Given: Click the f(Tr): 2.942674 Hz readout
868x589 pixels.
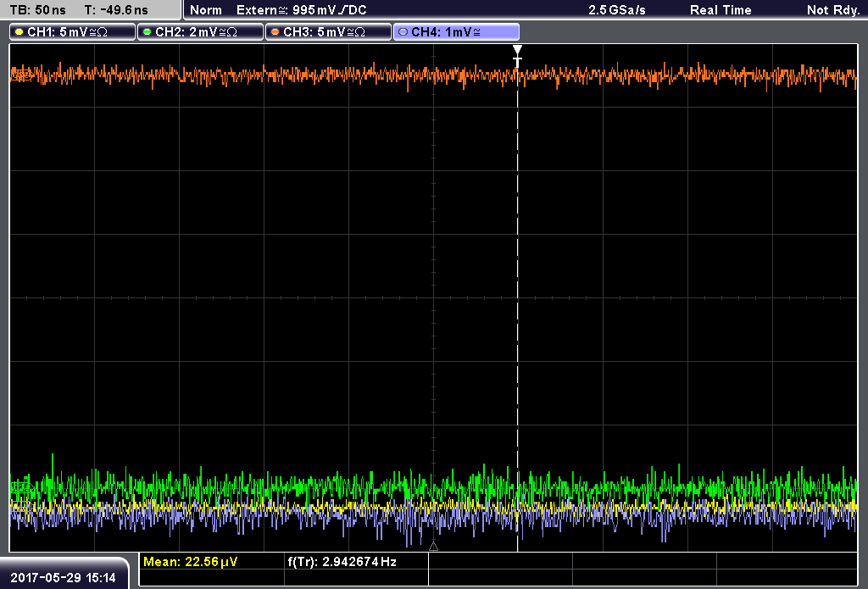Looking at the screenshot, I should pyautogui.click(x=342, y=562).
